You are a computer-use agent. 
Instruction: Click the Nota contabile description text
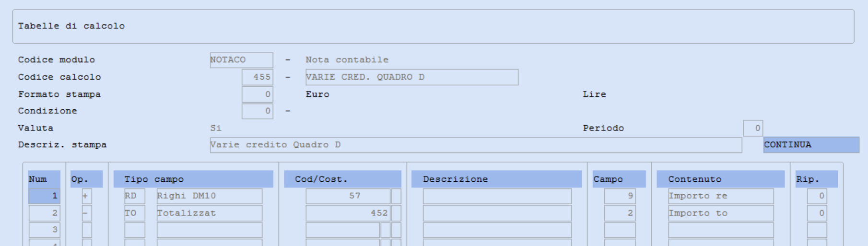(x=347, y=60)
